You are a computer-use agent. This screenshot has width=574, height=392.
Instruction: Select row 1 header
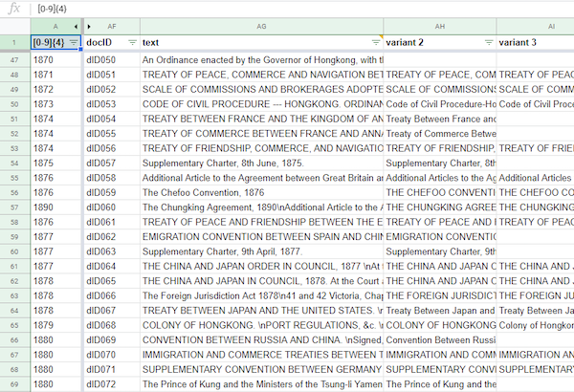pos(14,42)
